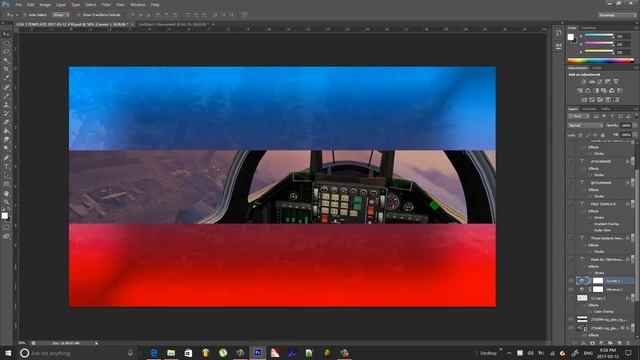Image resolution: width=640 pixels, height=360 pixels.
Task: Select the Move tool
Action: (6, 34)
